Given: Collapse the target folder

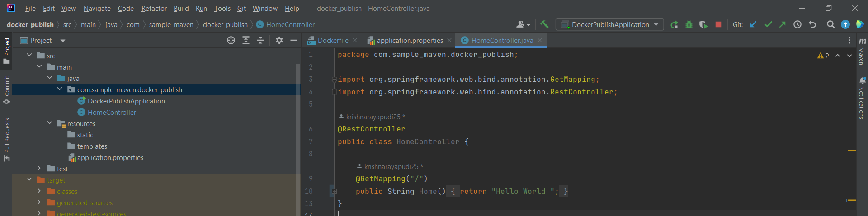Looking at the screenshot, I should (29, 179).
